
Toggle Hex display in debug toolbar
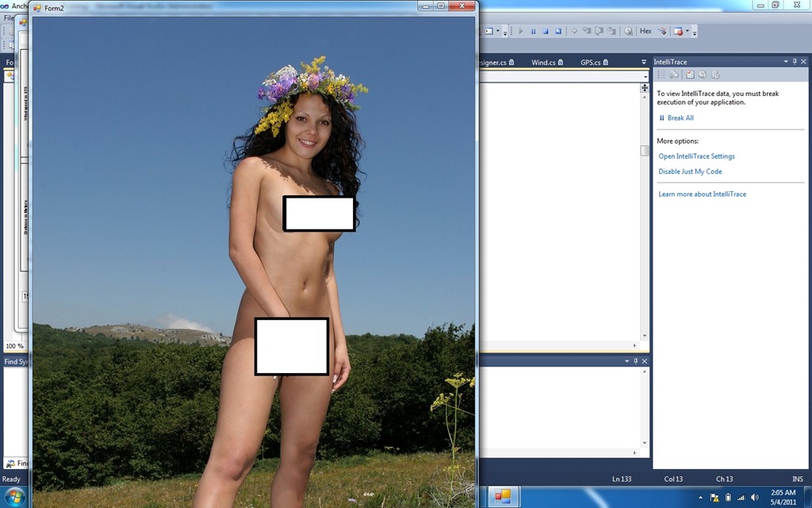tap(645, 31)
